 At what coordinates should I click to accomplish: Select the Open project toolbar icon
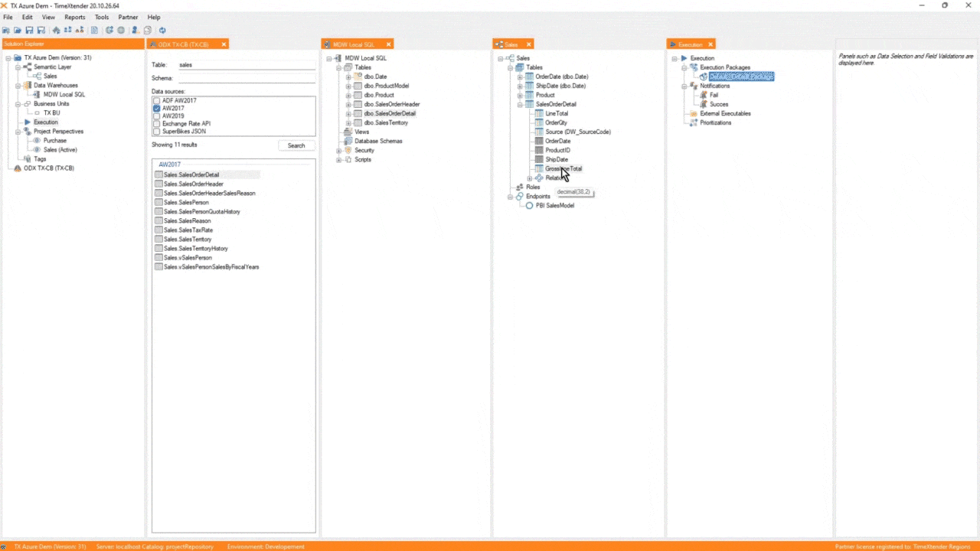(x=18, y=30)
